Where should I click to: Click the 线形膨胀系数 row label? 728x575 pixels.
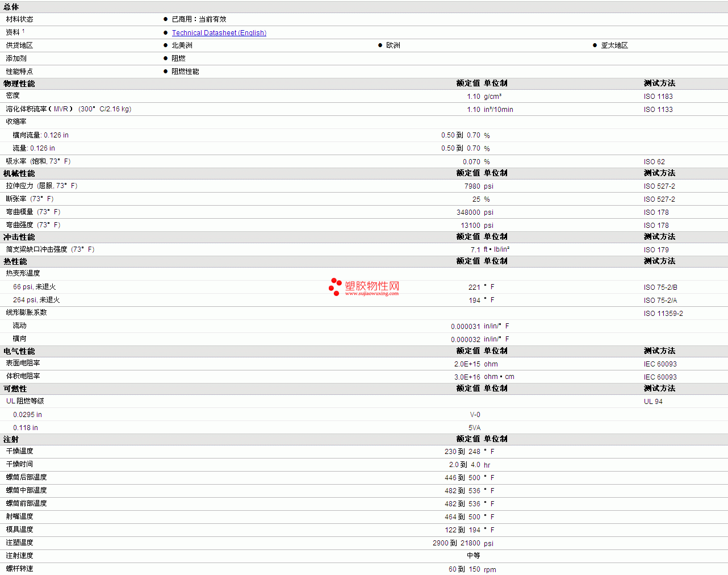click(x=27, y=312)
